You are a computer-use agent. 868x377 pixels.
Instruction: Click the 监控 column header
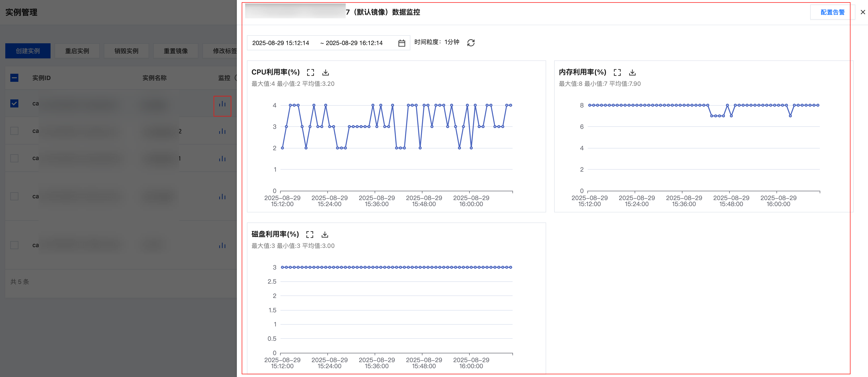[224, 78]
